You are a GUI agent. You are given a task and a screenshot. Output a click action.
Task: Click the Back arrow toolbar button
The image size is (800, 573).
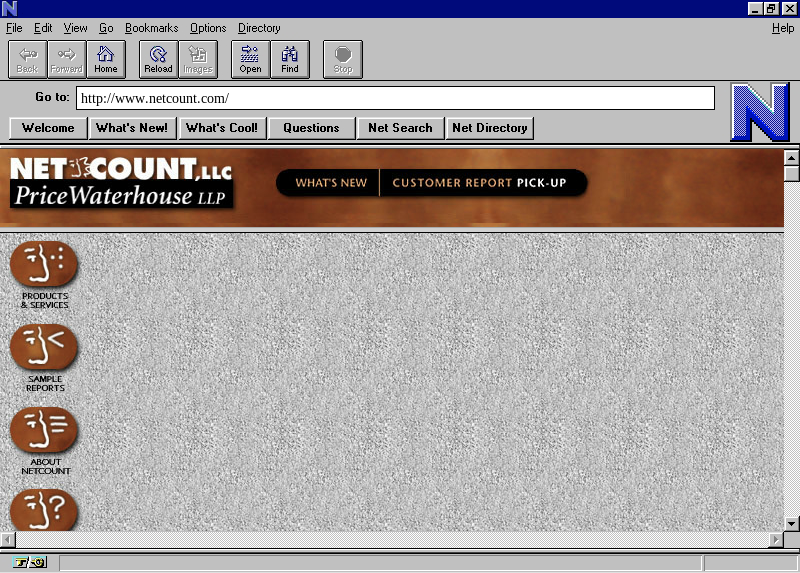coord(27,59)
